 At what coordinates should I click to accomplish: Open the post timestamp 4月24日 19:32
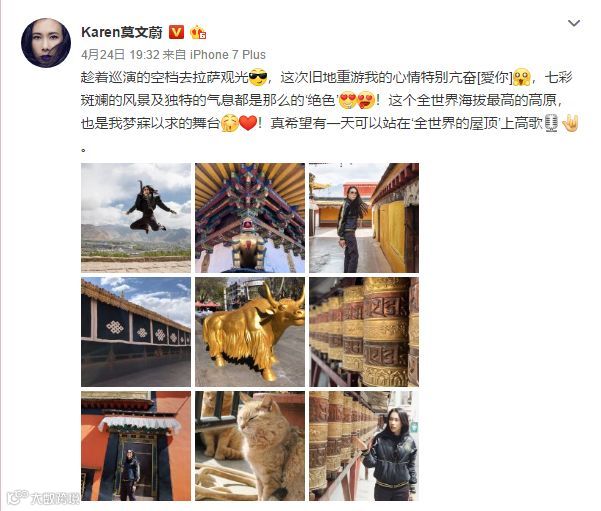[120, 55]
